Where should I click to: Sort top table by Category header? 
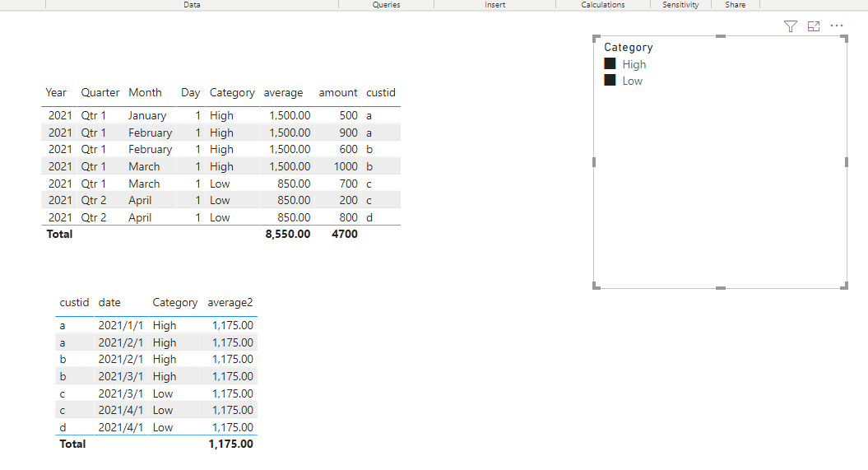pyautogui.click(x=232, y=92)
